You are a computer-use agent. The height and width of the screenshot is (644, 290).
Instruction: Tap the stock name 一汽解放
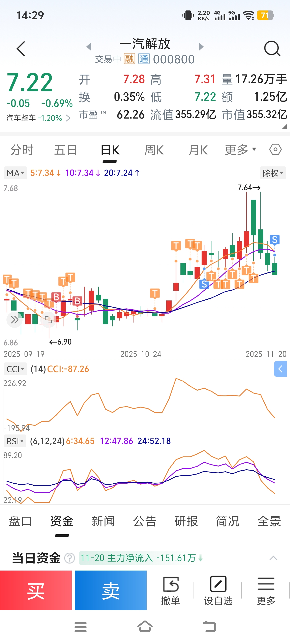click(145, 44)
